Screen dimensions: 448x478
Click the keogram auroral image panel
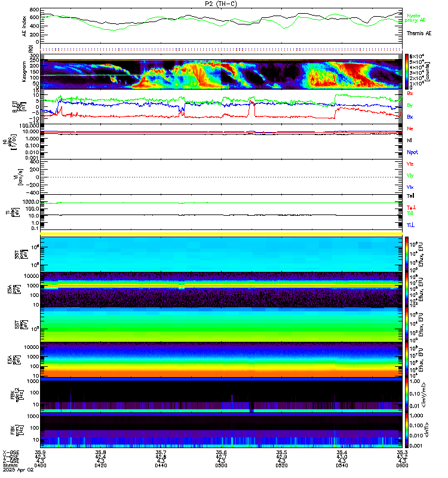pyautogui.click(x=221, y=74)
